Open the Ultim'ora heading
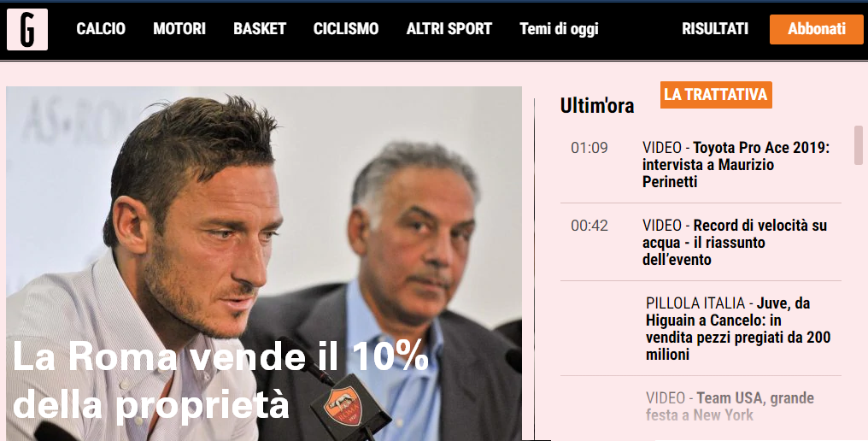The width and height of the screenshot is (868, 441). coord(596,105)
